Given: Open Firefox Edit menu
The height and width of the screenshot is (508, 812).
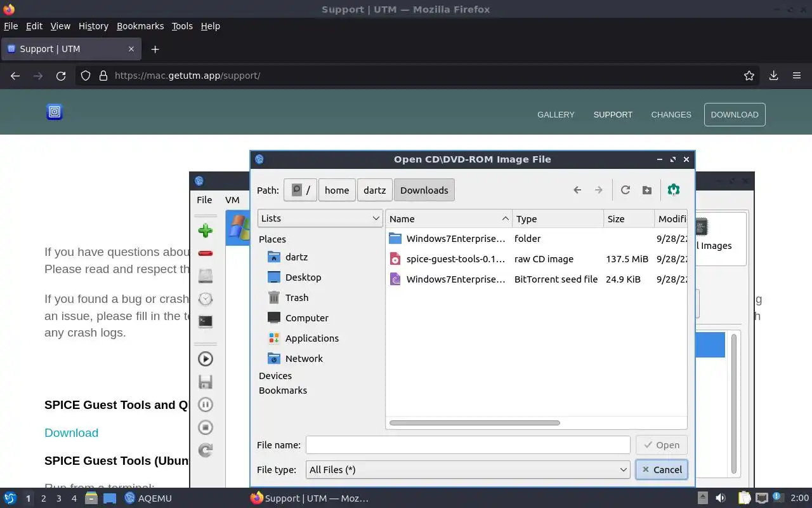Looking at the screenshot, I should pyautogui.click(x=34, y=26).
